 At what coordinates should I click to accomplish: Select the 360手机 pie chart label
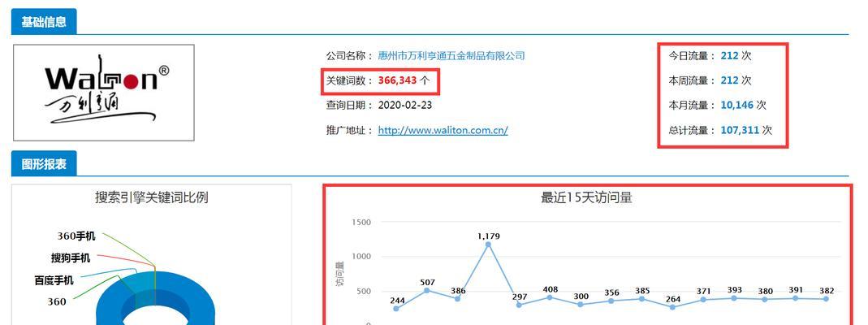pyautogui.click(x=76, y=236)
